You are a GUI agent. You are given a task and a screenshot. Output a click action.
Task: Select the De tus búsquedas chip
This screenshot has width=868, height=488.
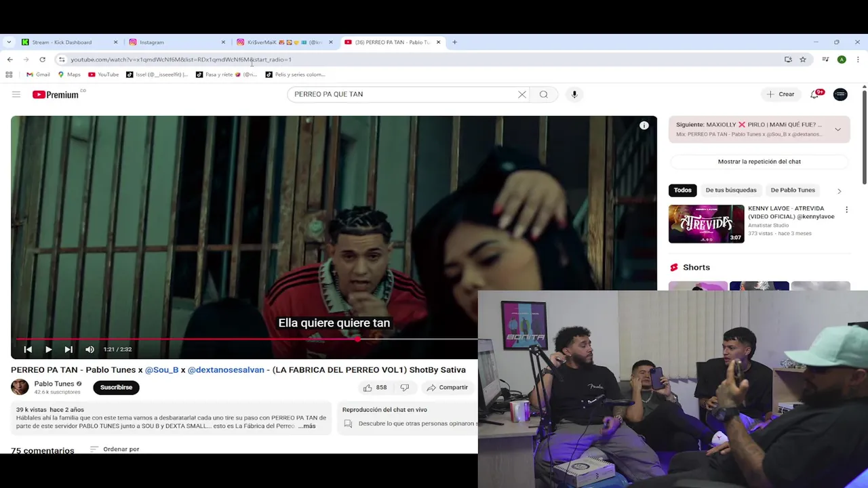pyautogui.click(x=731, y=190)
